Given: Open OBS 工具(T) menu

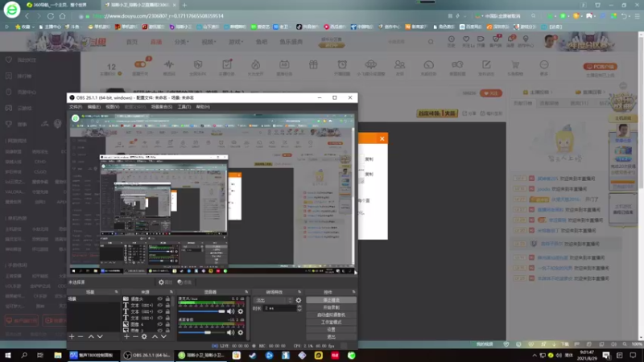Looking at the screenshot, I should [x=184, y=107].
